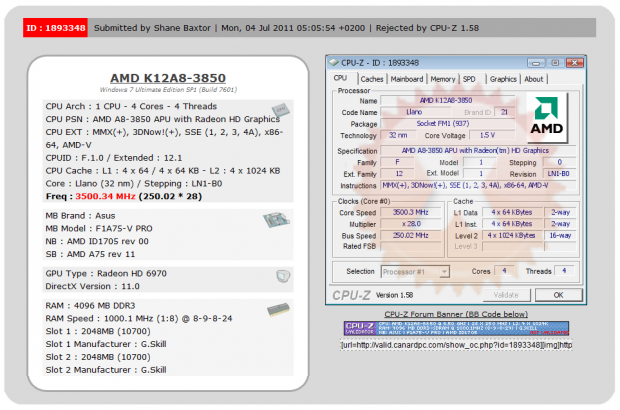Click the RAM : 4096 MB DDR3 line
Viewport: 620px width, 410px height.
click(x=90, y=306)
